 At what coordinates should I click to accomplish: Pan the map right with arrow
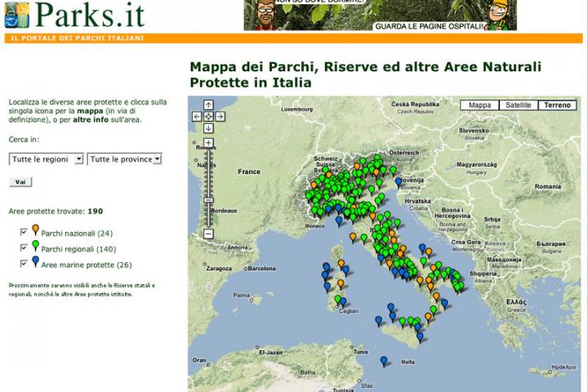pos(220,116)
